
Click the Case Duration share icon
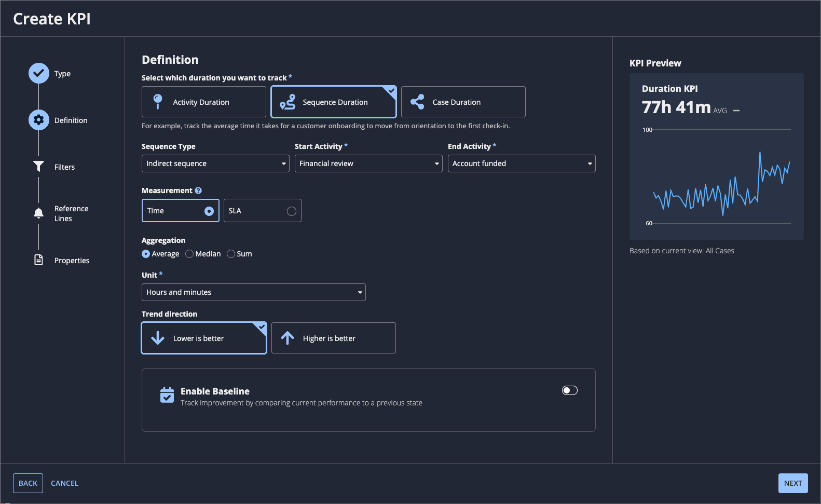click(417, 102)
